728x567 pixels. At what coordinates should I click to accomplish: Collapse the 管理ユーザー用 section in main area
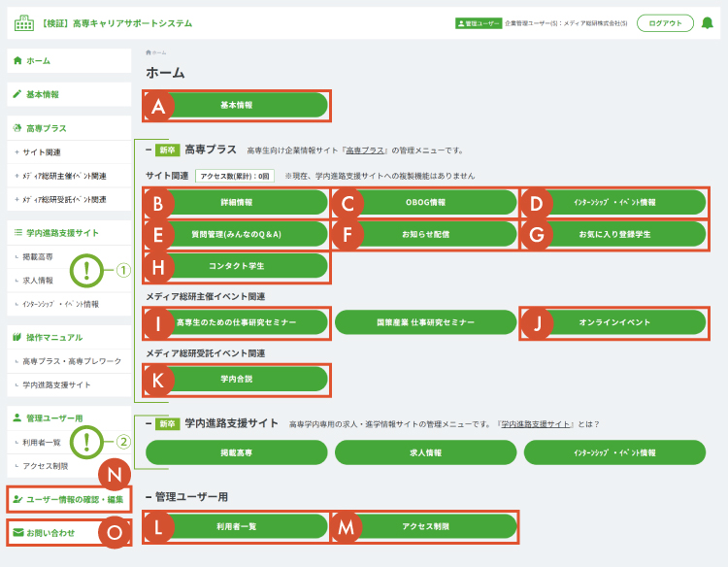[x=149, y=497]
